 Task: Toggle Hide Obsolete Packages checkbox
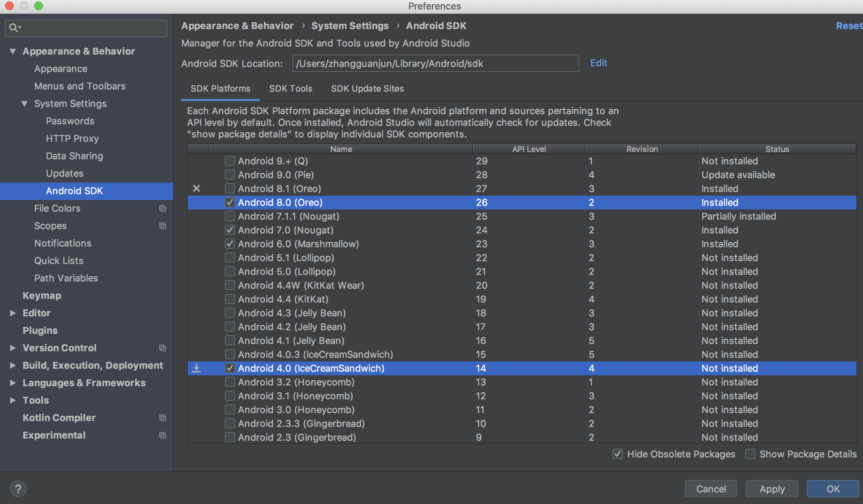point(617,454)
